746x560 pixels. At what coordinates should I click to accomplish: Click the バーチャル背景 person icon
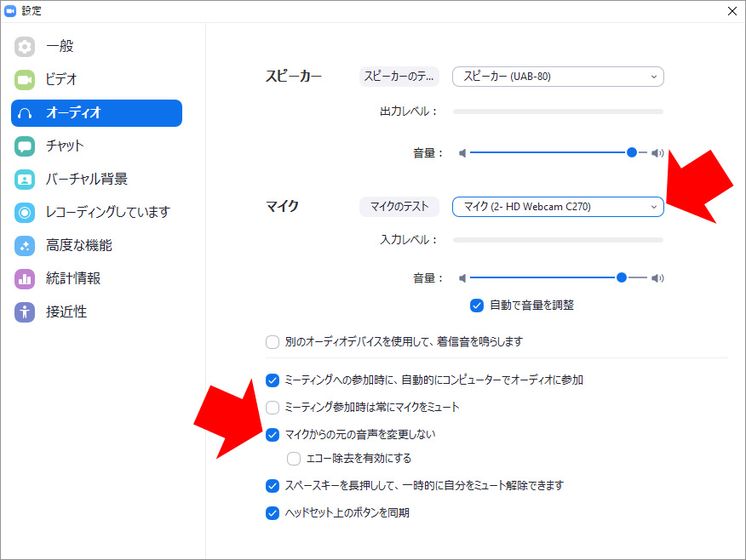[x=25, y=180]
